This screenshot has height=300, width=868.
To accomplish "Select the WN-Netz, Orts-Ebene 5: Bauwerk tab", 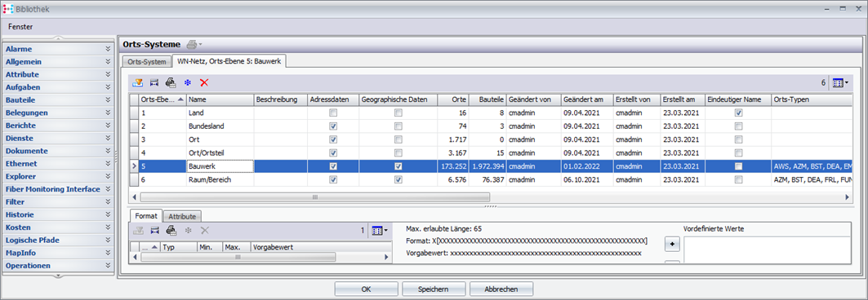I will [229, 61].
